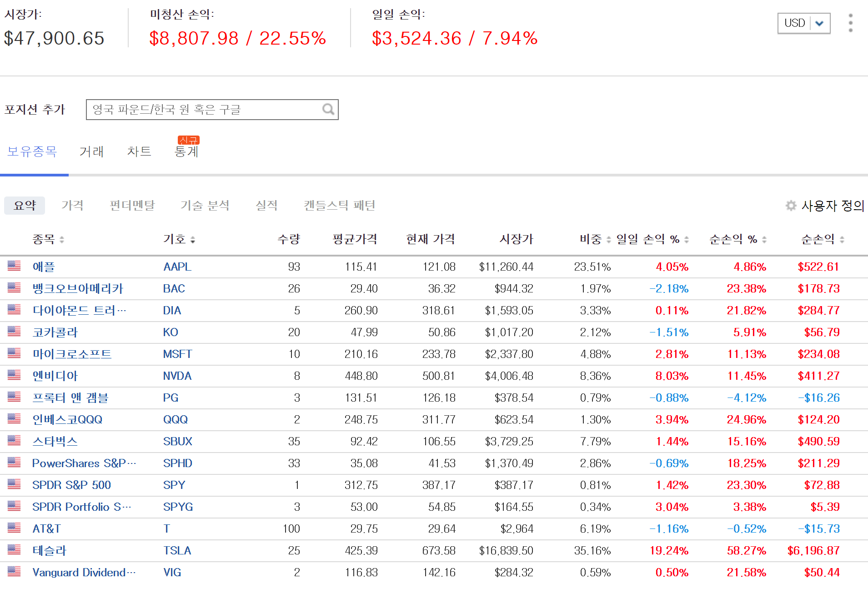The image size is (868, 589).
Task: Click the gear icon beside 사용자 정의
Action: [x=791, y=206]
